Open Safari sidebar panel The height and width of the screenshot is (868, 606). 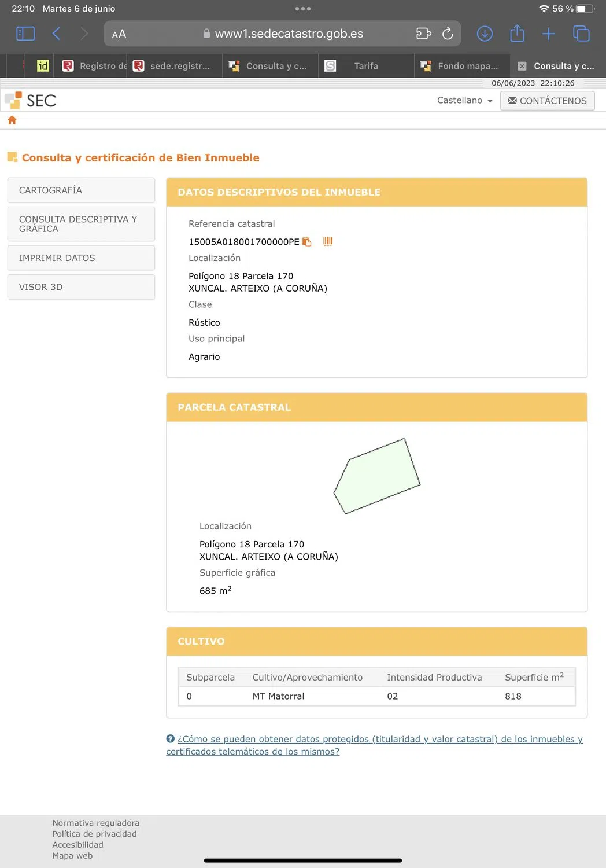pos(25,34)
